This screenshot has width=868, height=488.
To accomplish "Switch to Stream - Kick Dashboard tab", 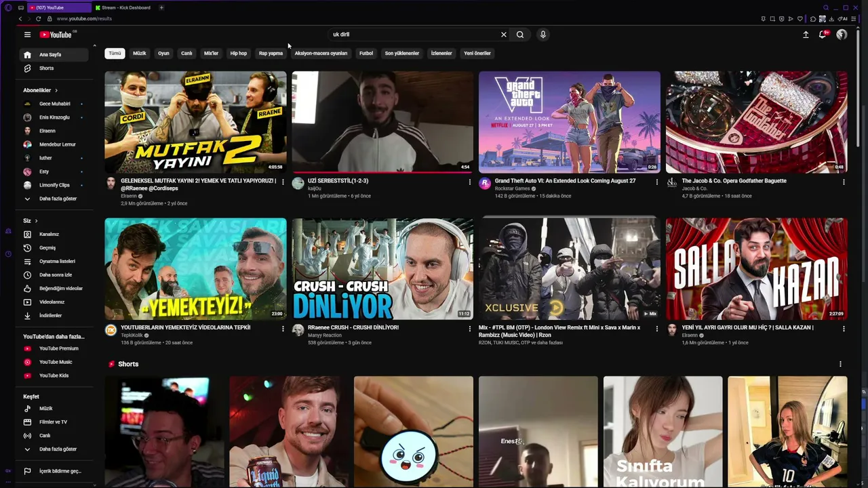I will [x=126, y=7].
